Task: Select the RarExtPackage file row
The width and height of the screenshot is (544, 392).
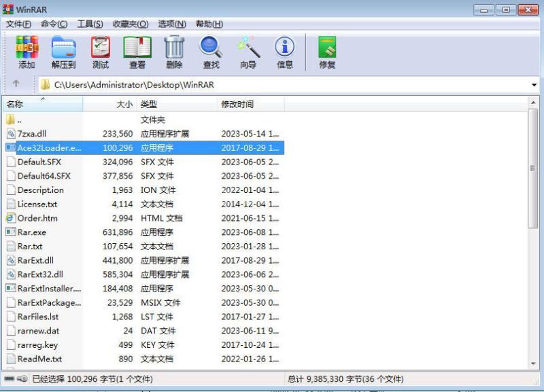Action: click(x=143, y=302)
